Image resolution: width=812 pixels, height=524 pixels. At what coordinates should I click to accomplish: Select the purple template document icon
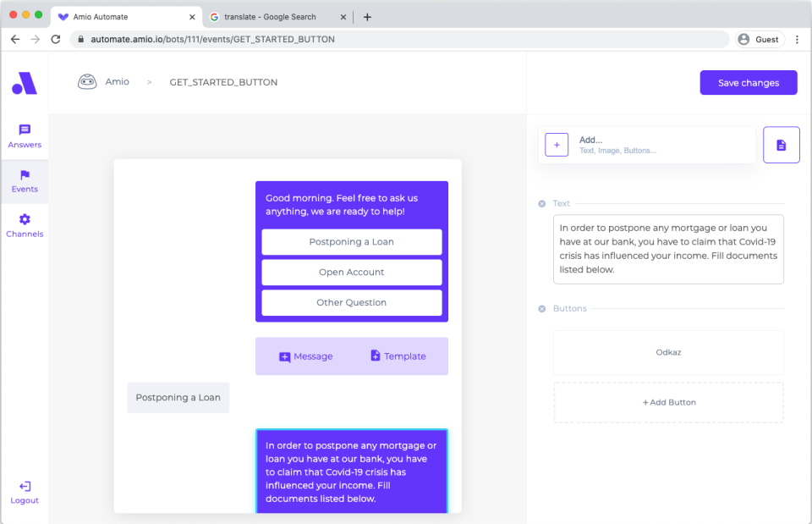781,144
